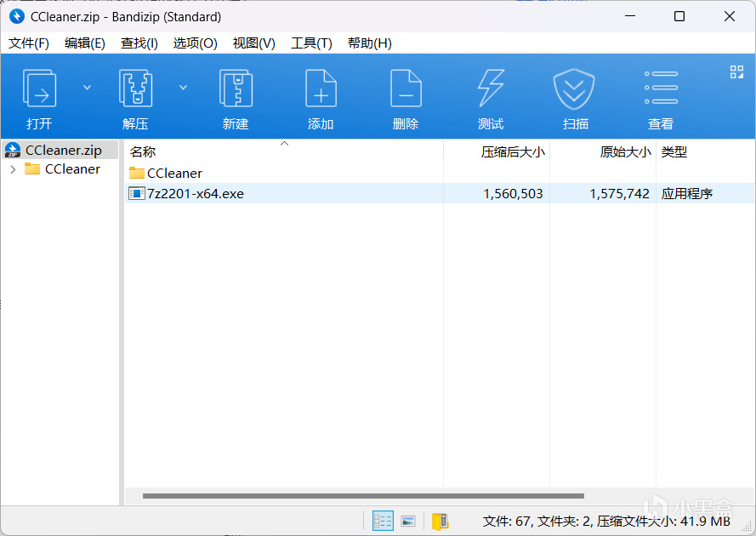Expand the Open (打开) dropdown arrow

(x=88, y=88)
